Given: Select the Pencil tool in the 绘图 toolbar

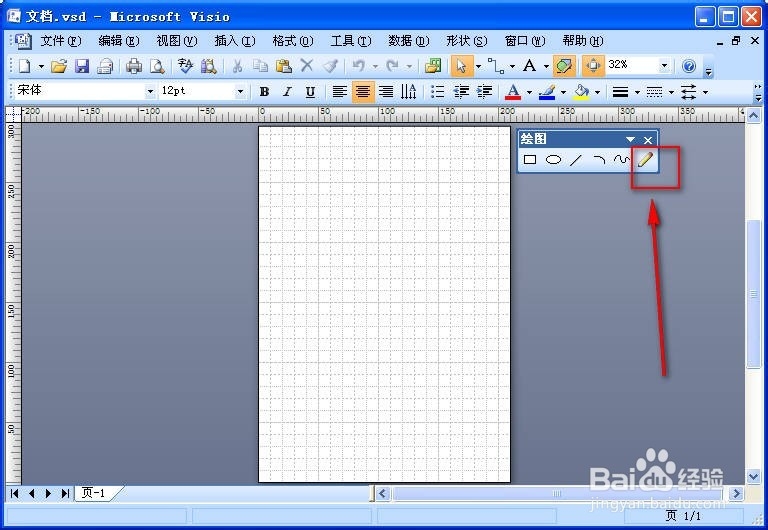Looking at the screenshot, I should point(646,159).
